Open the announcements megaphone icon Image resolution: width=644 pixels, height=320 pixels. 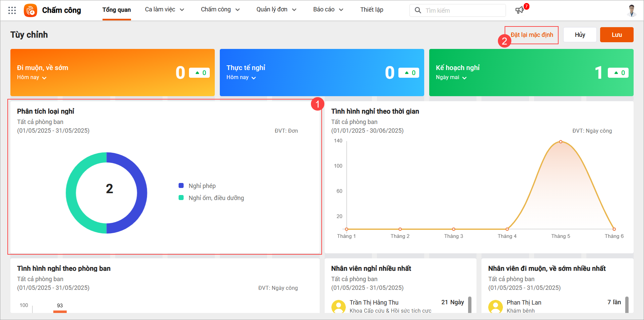tap(519, 10)
